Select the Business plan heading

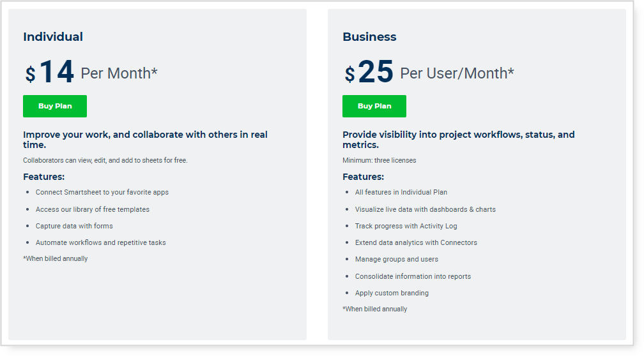point(369,37)
